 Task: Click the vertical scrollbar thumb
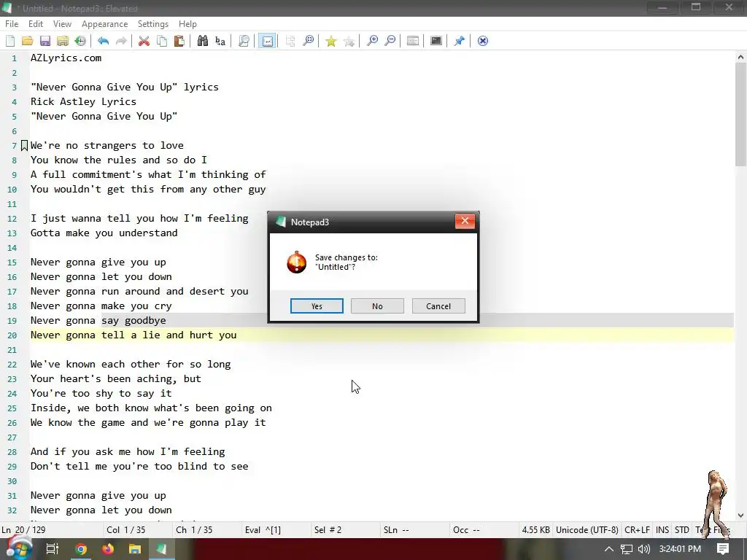pyautogui.click(x=740, y=114)
